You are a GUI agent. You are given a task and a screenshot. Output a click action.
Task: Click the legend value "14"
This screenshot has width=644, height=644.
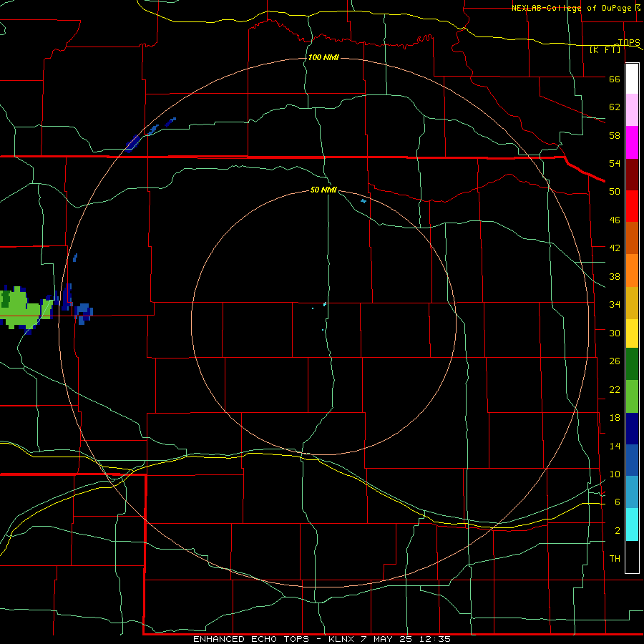coord(615,446)
